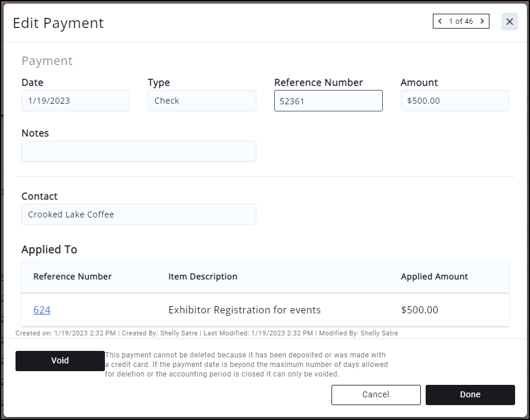The image size is (530, 420).
Task: Select the Exhibitor Registration for events row
Action: (x=244, y=310)
